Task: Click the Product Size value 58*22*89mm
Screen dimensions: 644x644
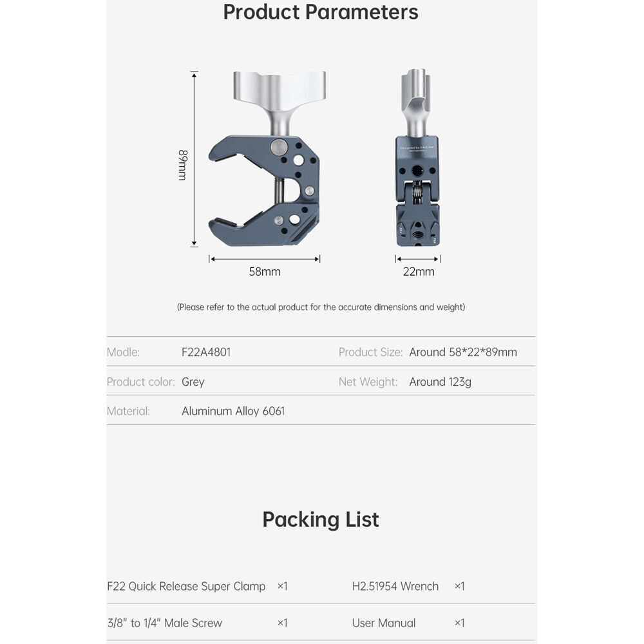Action: [463, 352]
